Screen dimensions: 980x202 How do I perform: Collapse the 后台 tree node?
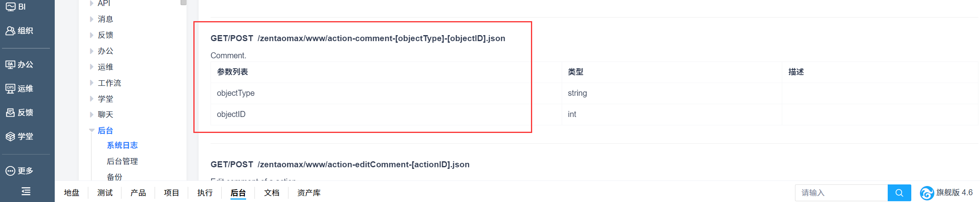coord(91,131)
